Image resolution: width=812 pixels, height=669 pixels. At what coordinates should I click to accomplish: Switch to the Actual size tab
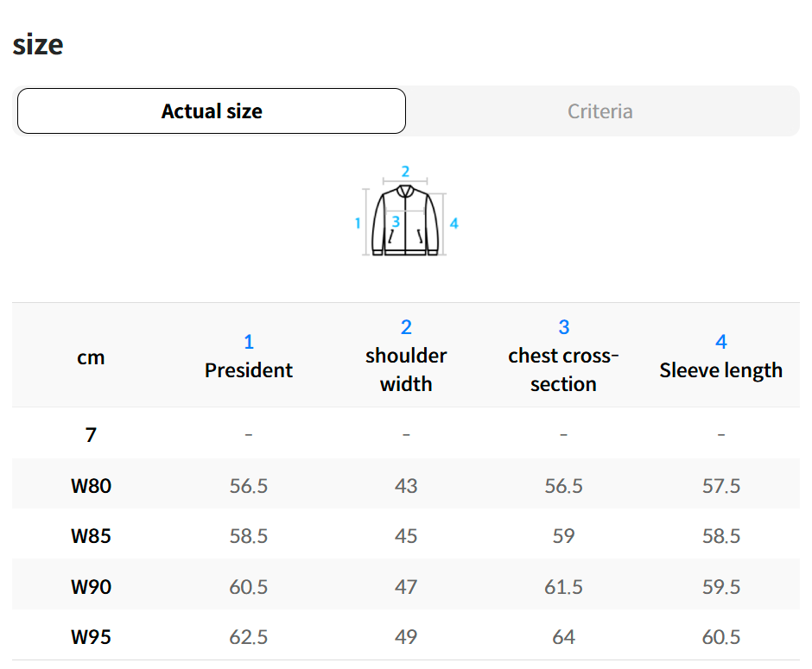pos(212,111)
